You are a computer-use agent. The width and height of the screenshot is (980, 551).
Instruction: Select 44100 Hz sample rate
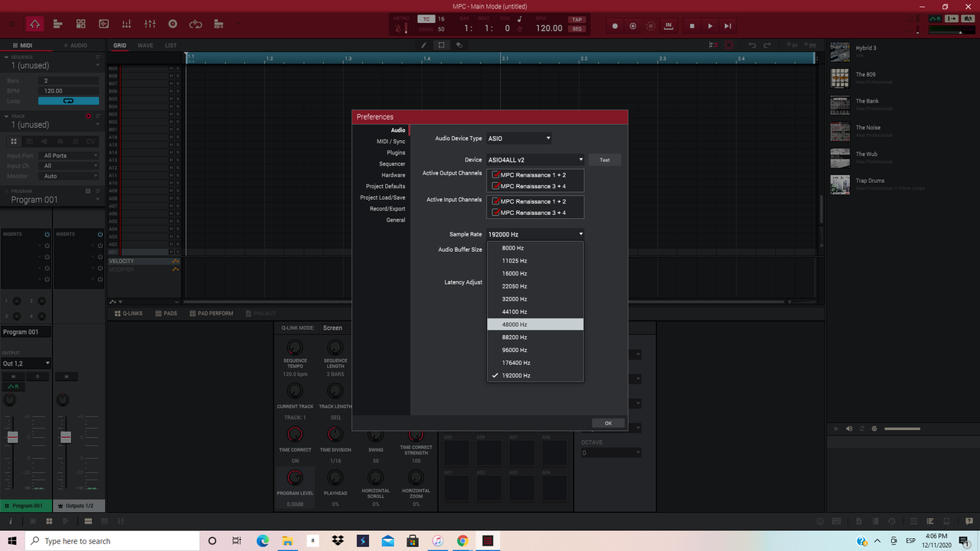pos(535,311)
